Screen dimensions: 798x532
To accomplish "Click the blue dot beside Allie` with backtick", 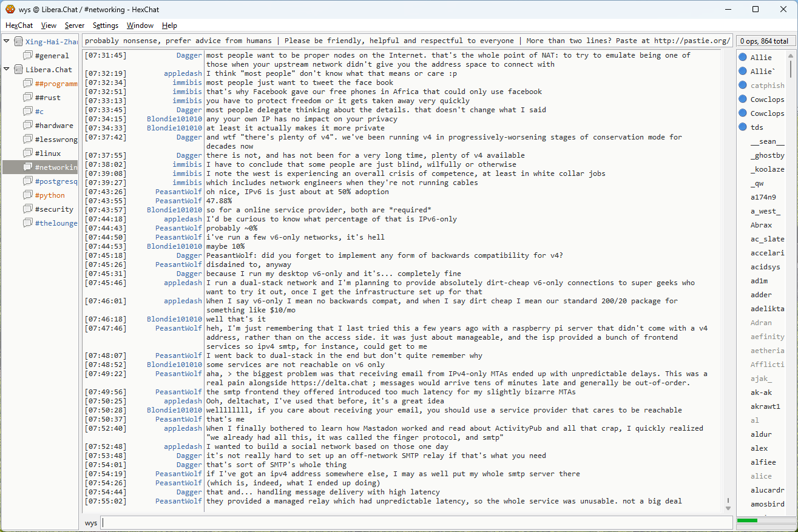I will 743,71.
